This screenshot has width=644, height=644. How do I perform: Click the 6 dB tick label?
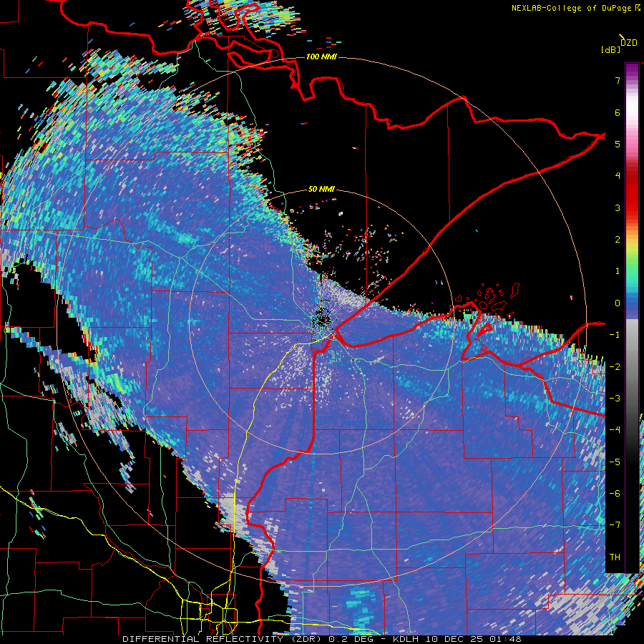point(618,112)
